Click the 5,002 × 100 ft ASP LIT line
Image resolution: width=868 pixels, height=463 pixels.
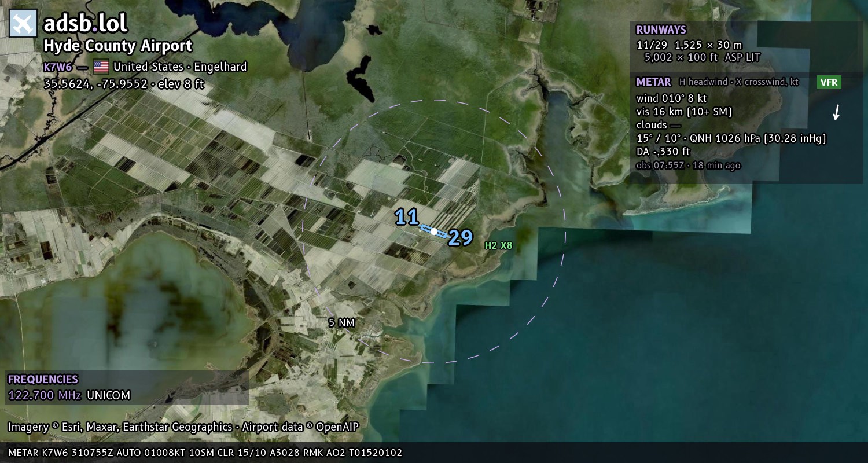pos(702,57)
